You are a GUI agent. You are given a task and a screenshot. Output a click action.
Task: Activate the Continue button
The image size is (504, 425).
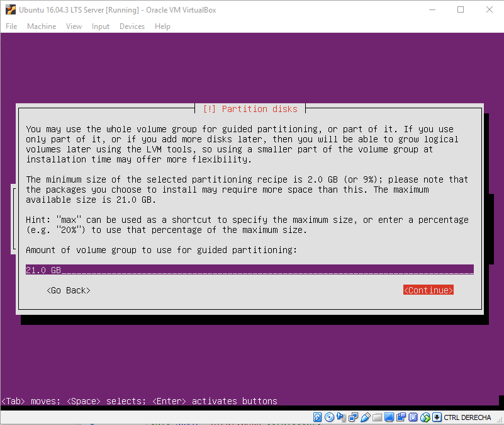click(x=428, y=290)
